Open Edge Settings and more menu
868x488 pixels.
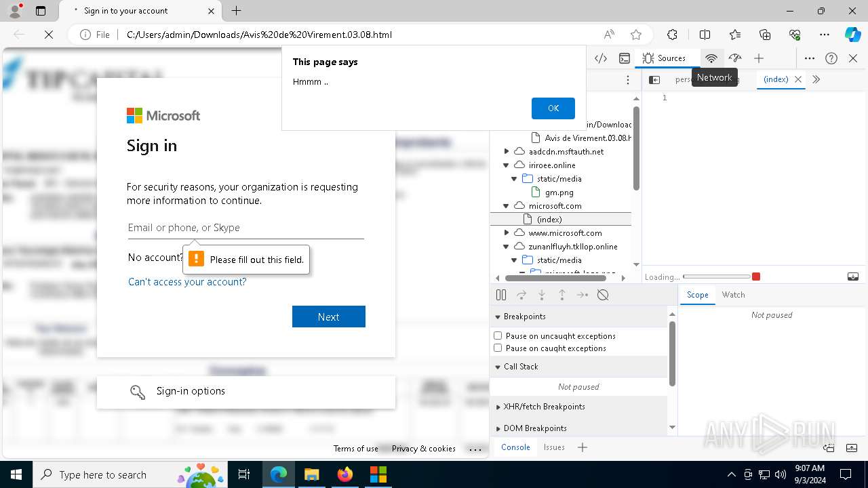(825, 35)
